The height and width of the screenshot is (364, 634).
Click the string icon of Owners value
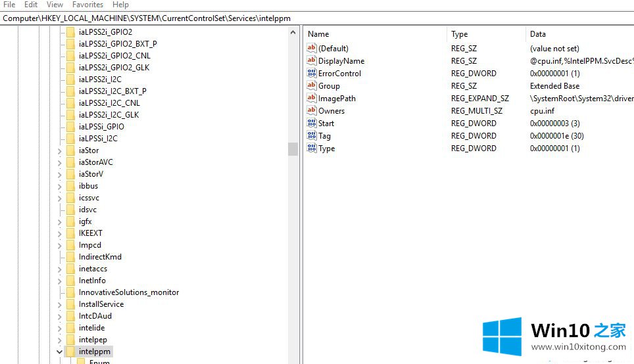pos(311,110)
